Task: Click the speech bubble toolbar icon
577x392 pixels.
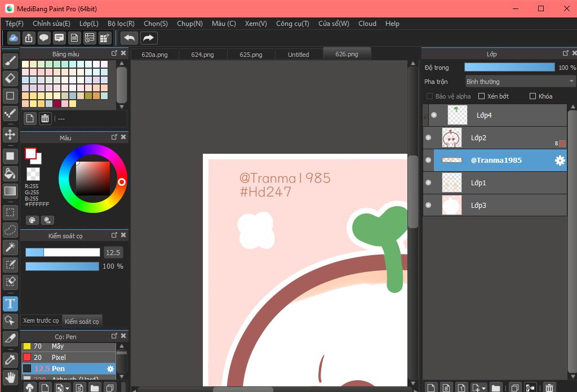Action: (44, 38)
